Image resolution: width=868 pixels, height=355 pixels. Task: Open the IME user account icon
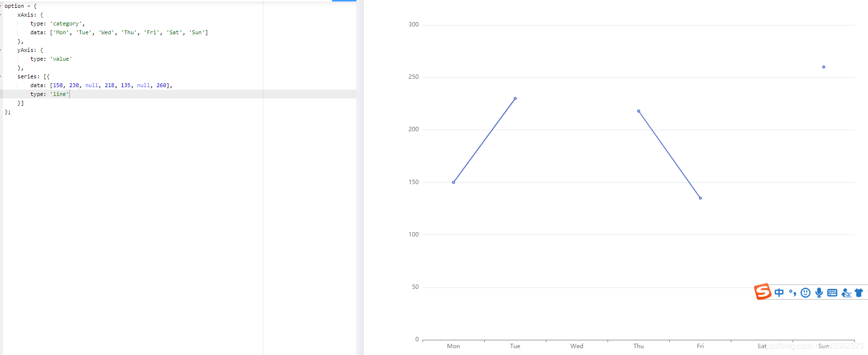pos(846,293)
